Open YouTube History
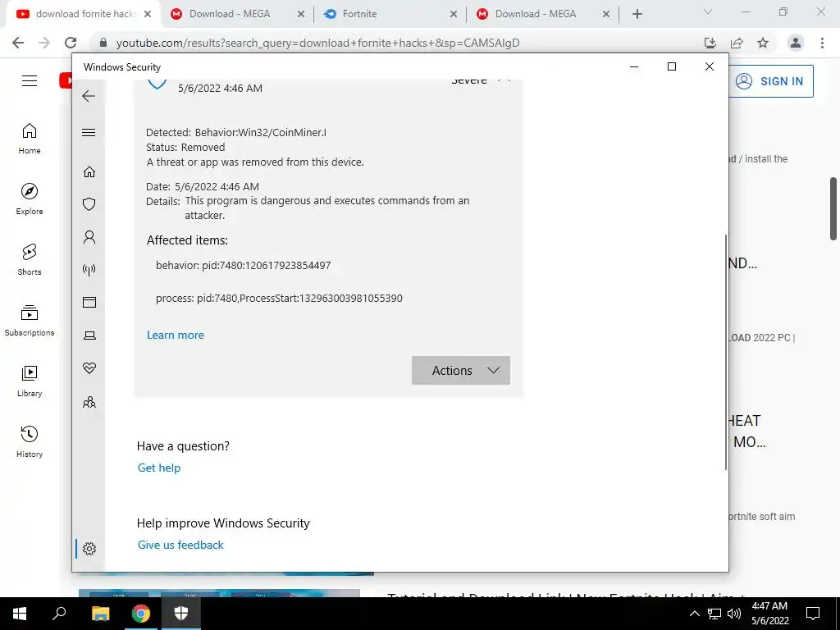Screen dimensions: 840x630 [x=30, y=441]
